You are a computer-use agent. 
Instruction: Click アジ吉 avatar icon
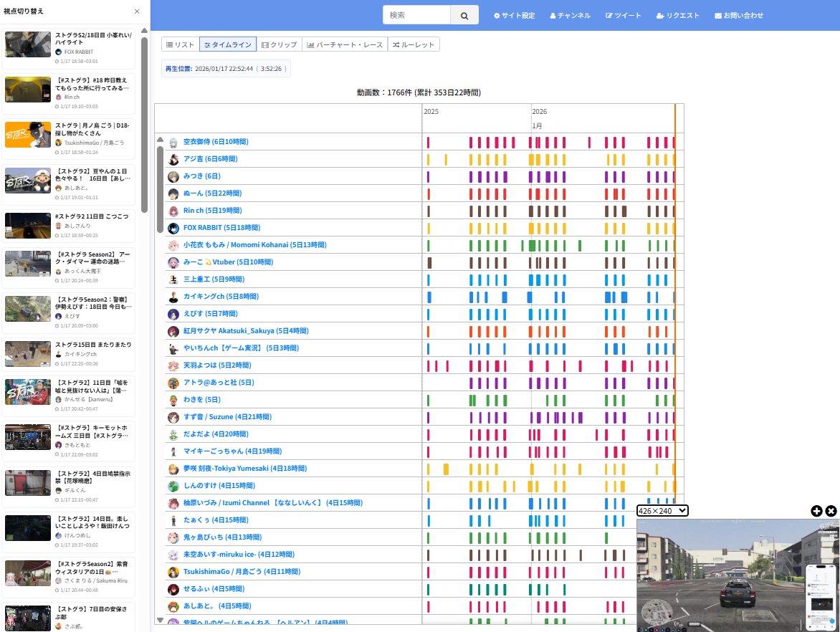pos(173,160)
